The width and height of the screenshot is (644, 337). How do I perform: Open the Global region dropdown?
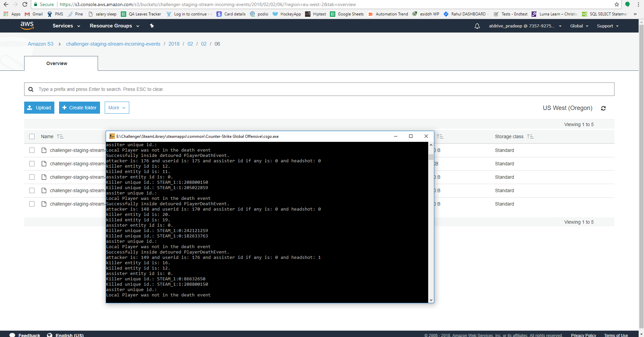click(x=579, y=26)
